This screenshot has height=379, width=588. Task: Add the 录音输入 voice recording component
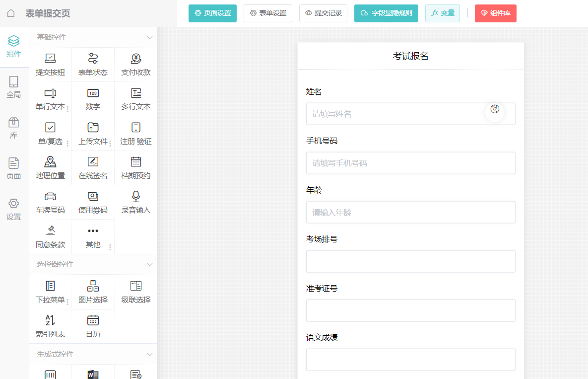click(x=135, y=202)
